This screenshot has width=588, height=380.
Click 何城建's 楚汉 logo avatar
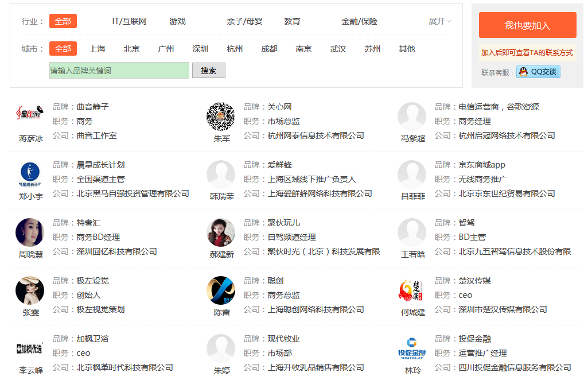(412, 290)
